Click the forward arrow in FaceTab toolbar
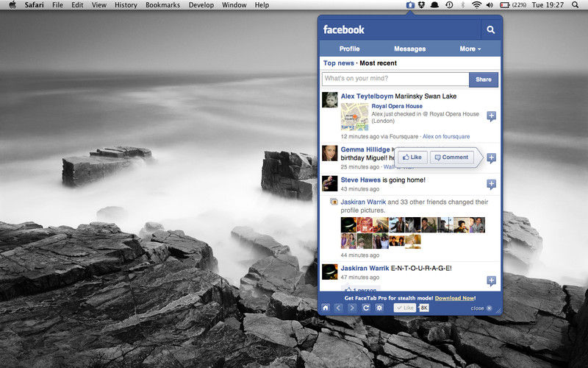 click(352, 308)
